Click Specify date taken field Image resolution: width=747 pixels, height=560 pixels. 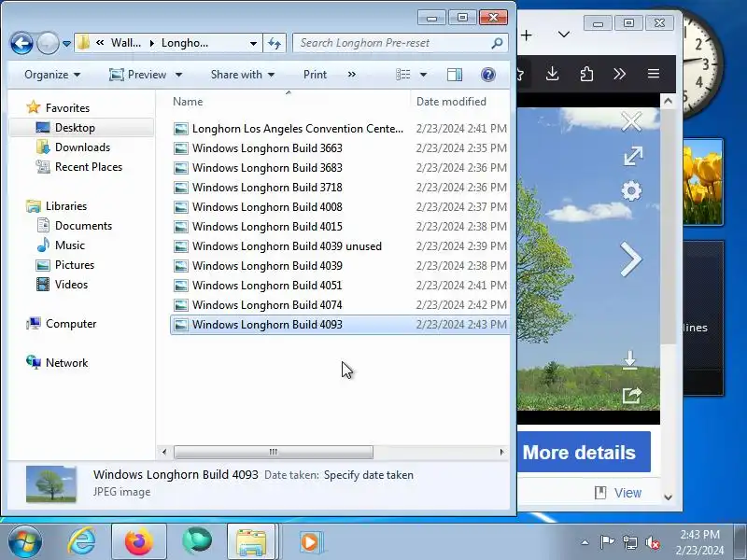point(368,475)
